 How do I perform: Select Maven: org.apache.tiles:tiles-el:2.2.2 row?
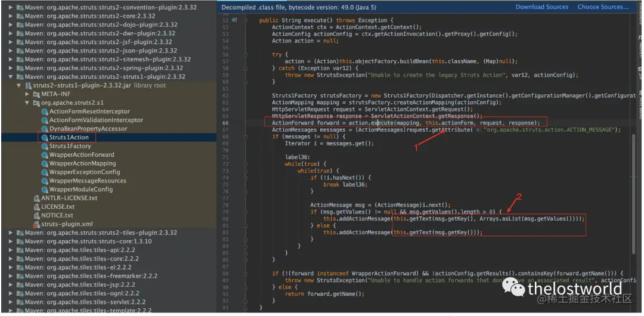pos(109,267)
